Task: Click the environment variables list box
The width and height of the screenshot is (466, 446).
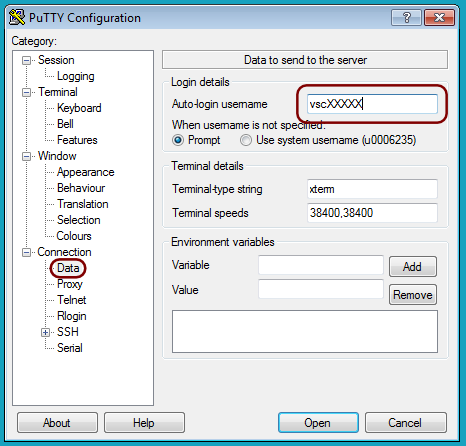Action: [x=305, y=331]
